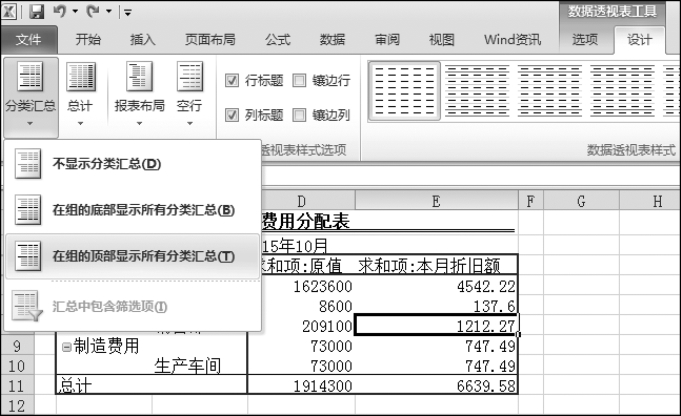Switch to the 页面布局 tab
The image size is (681, 416).
coord(210,40)
